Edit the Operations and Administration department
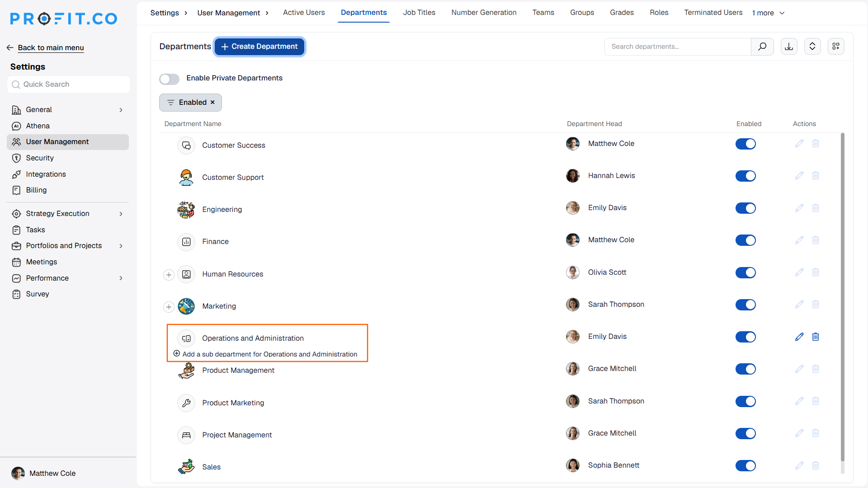Image resolution: width=868 pixels, height=488 pixels. [799, 337]
